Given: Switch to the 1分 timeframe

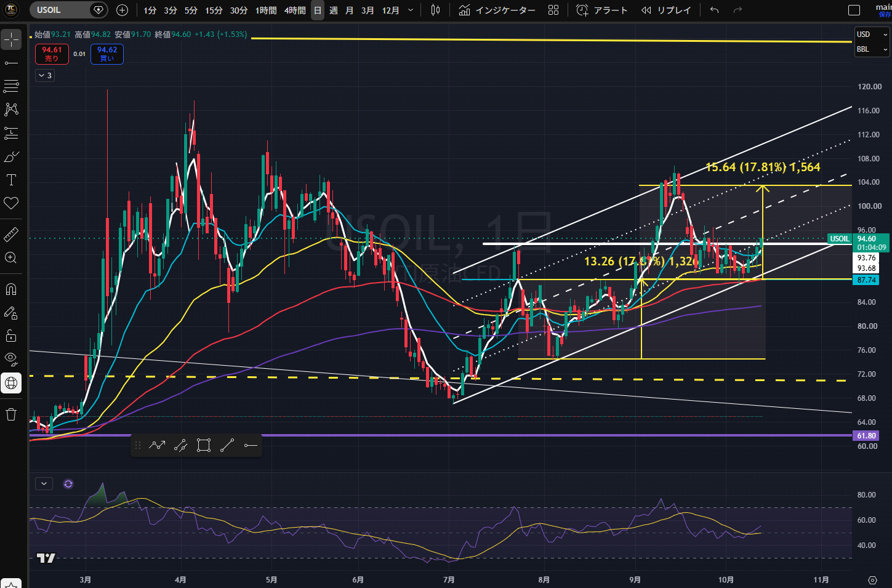Looking at the screenshot, I should pos(150,10).
